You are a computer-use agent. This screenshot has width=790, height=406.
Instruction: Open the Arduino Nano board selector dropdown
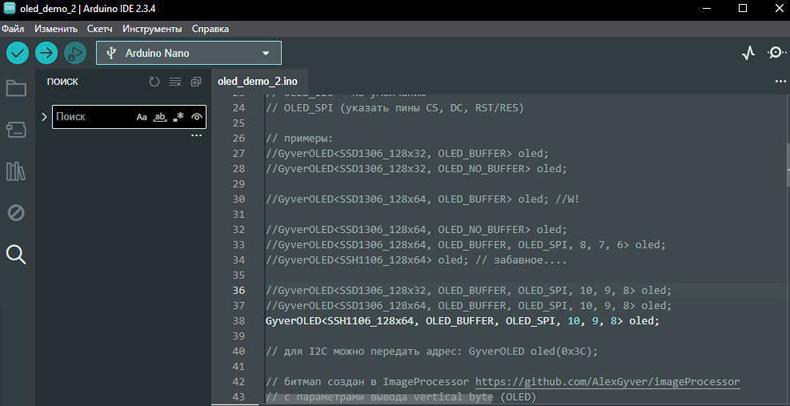pos(189,53)
